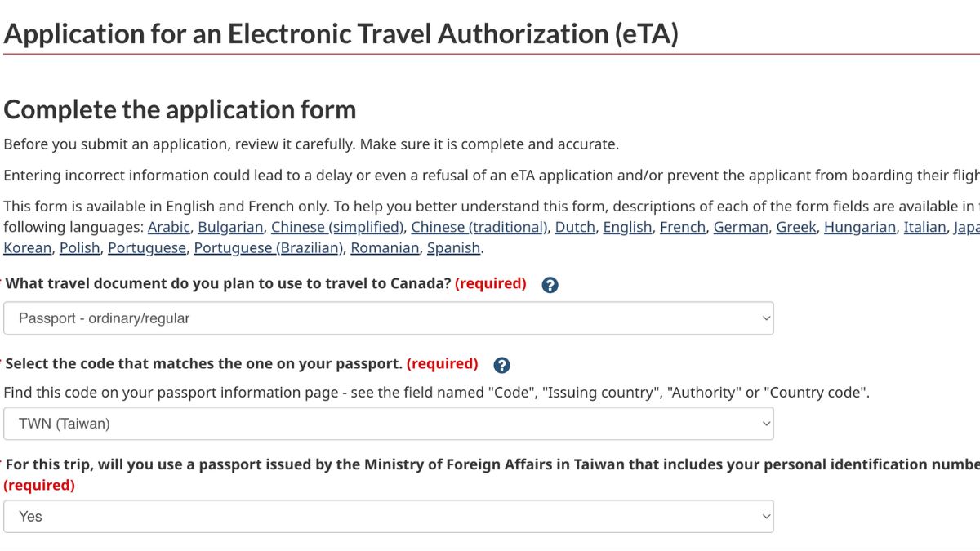
Task: Open Spanish field descriptions link
Action: pyautogui.click(x=453, y=248)
